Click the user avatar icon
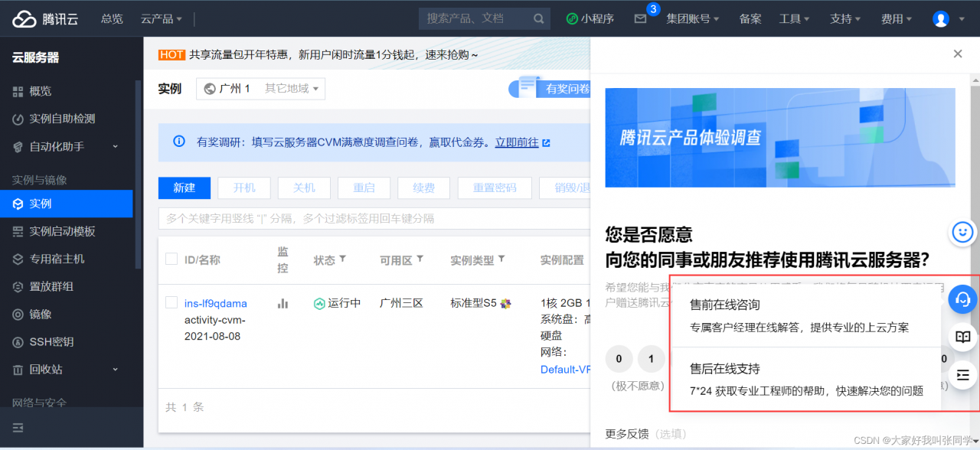Viewport: 980px width, 450px height. coord(941,19)
